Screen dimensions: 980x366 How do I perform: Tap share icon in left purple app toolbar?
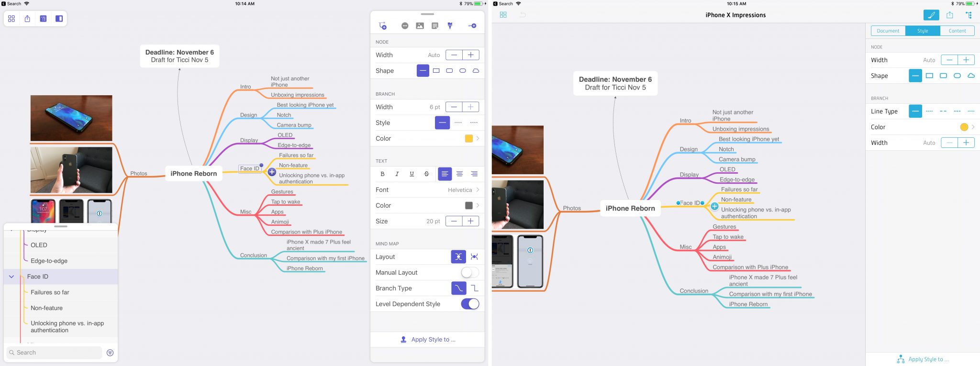point(27,19)
